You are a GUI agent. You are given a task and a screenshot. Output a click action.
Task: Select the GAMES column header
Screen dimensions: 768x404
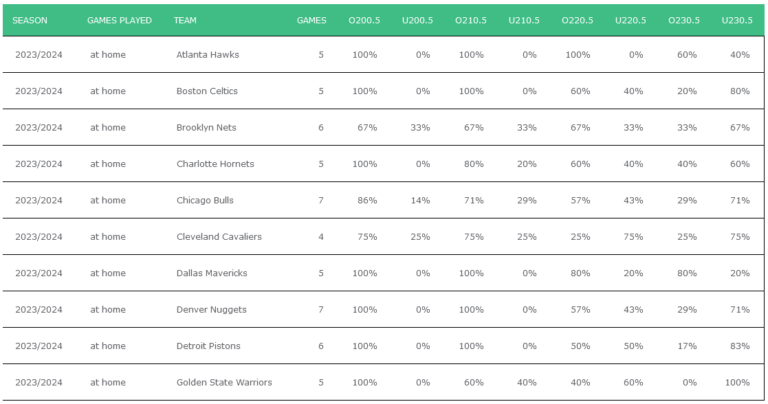click(311, 20)
